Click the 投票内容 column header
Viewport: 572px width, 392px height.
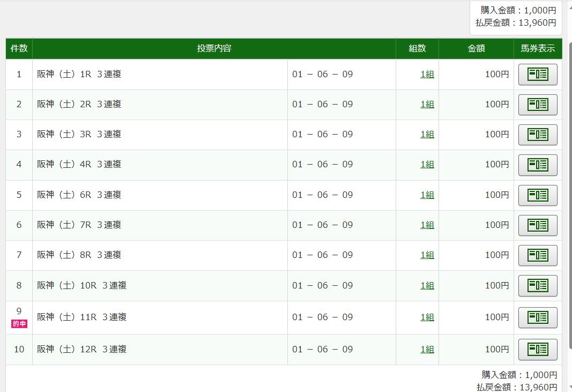tap(214, 48)
